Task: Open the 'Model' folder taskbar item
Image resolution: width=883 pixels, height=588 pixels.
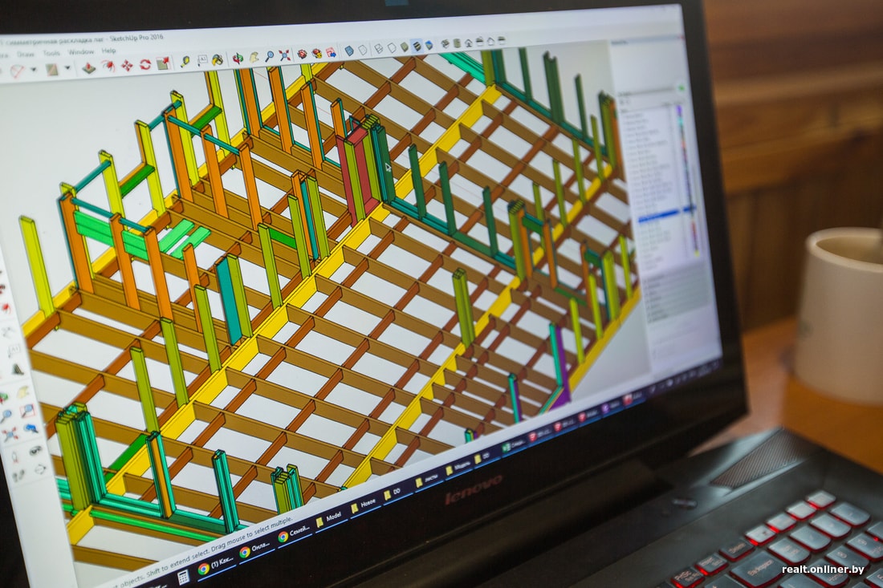Action: (331, 519)
